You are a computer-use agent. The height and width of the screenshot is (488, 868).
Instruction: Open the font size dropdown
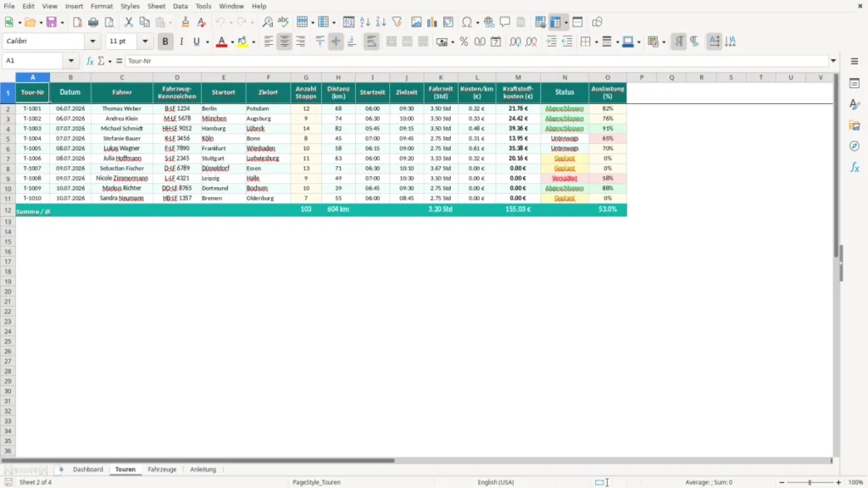[145, 41]
